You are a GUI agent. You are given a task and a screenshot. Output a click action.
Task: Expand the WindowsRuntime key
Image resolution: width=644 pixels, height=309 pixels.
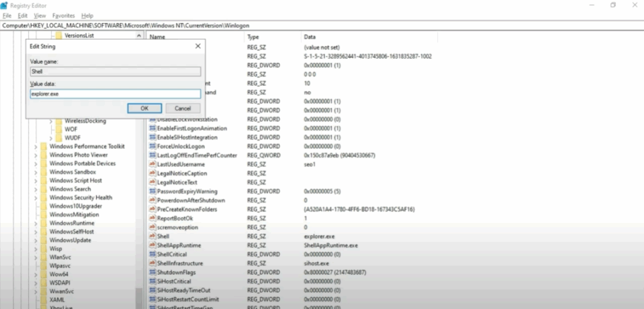click(36, 223)
